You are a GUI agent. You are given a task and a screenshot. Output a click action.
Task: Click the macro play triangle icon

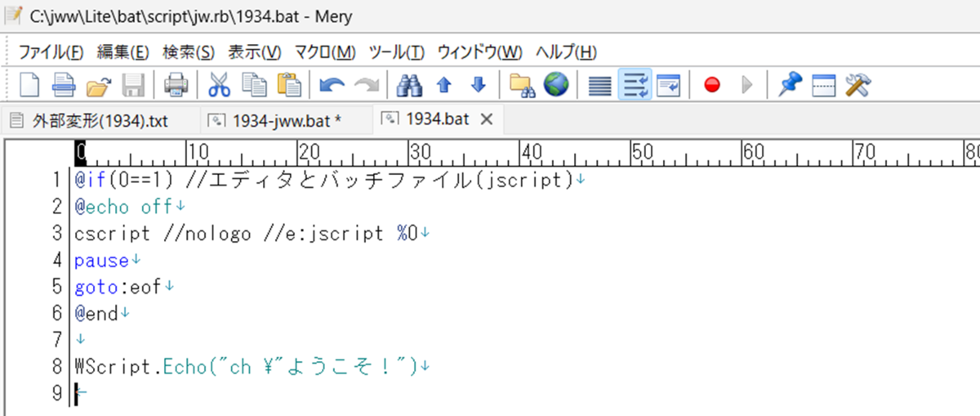point(746,85)
